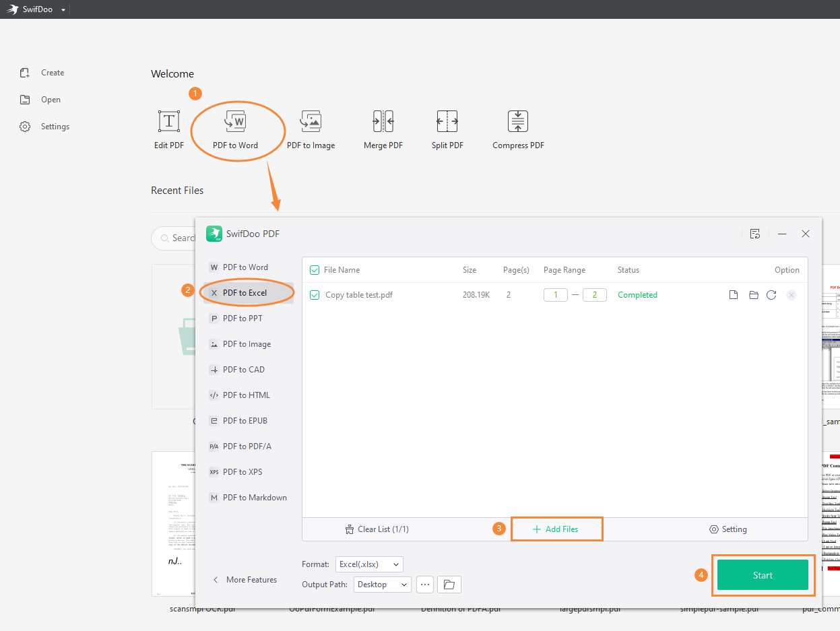The height and width of the screenshot is (631, 840).
Task: Open the conversion history icon in dialog header
Action: click(755, 234)
